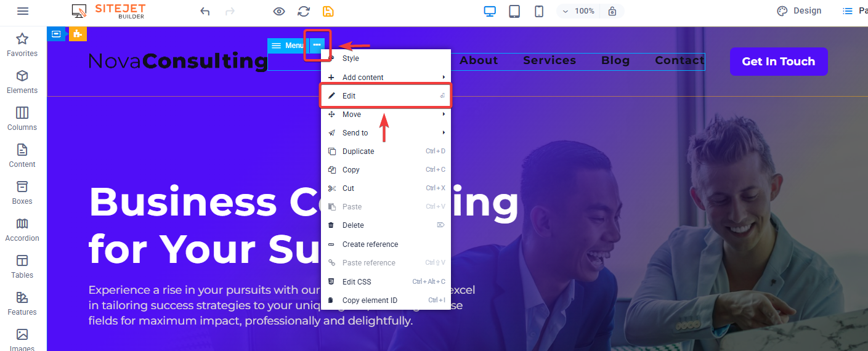868x351 pixels.
Task: Choose Style from the context menu
Action: [x=386, y=58]
